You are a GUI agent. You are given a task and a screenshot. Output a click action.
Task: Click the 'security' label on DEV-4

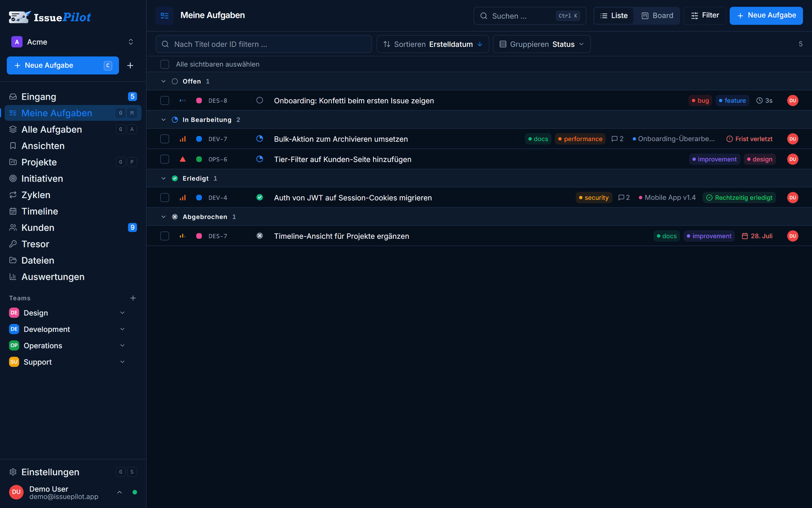[594, 198]
